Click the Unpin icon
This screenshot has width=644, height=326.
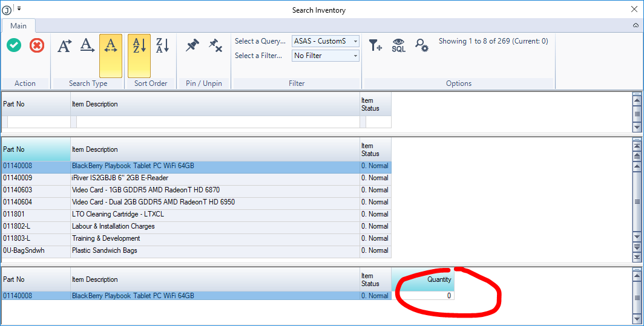(215, 45)
